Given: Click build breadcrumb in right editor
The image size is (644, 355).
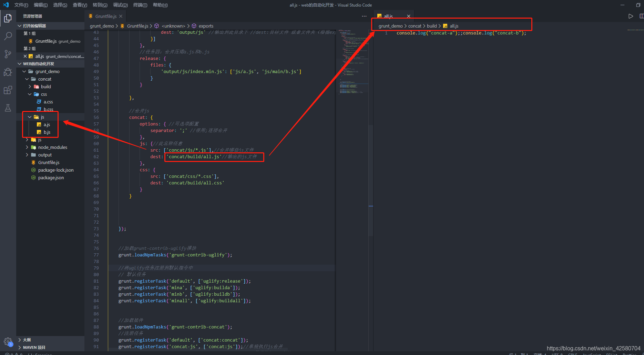Looking at the screenshot, I should (432, 26).
